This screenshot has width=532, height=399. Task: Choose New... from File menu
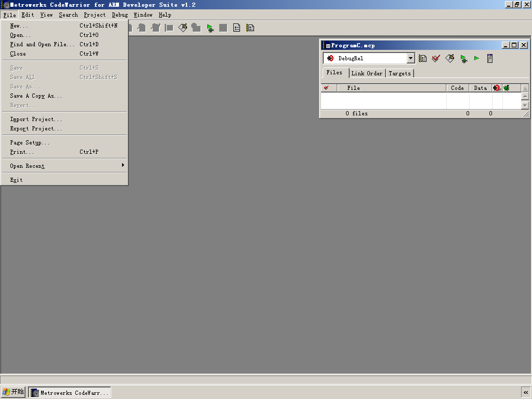tap(64, 26)
